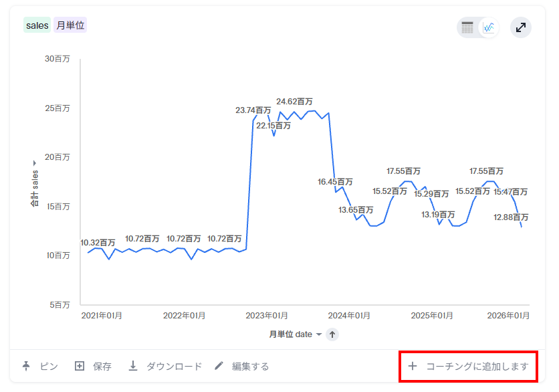Click the save (保存) plus-box icon
The image size is (559, 392).
(80, 366)
